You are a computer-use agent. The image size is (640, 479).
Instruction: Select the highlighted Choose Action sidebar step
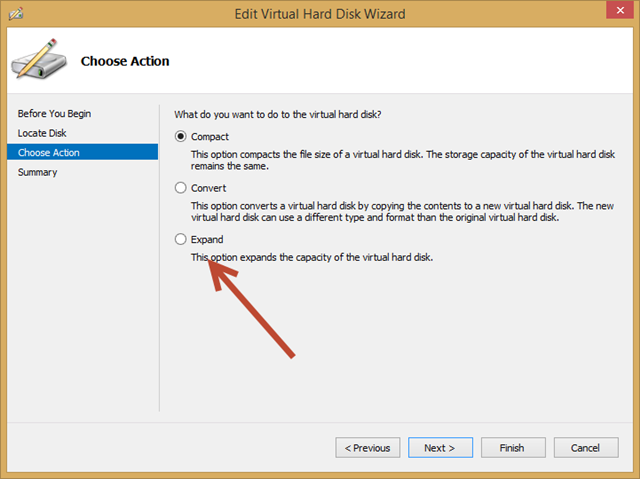tap(49, 152)
